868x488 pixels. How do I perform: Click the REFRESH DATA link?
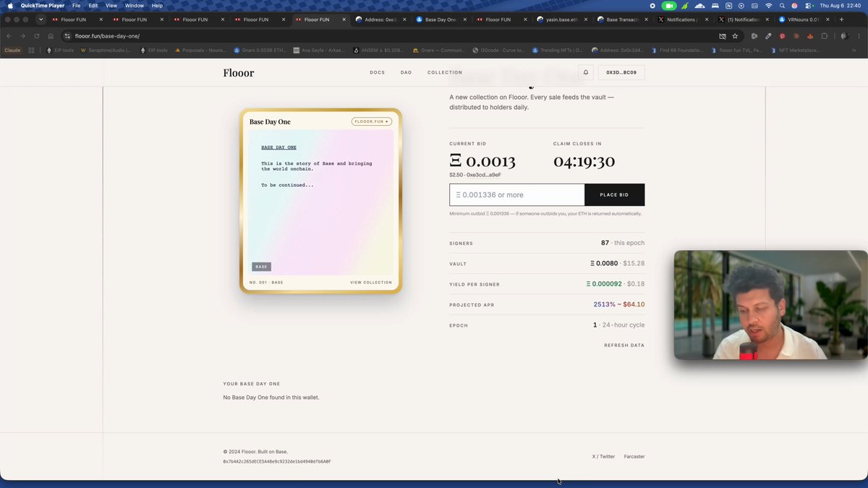624,346
